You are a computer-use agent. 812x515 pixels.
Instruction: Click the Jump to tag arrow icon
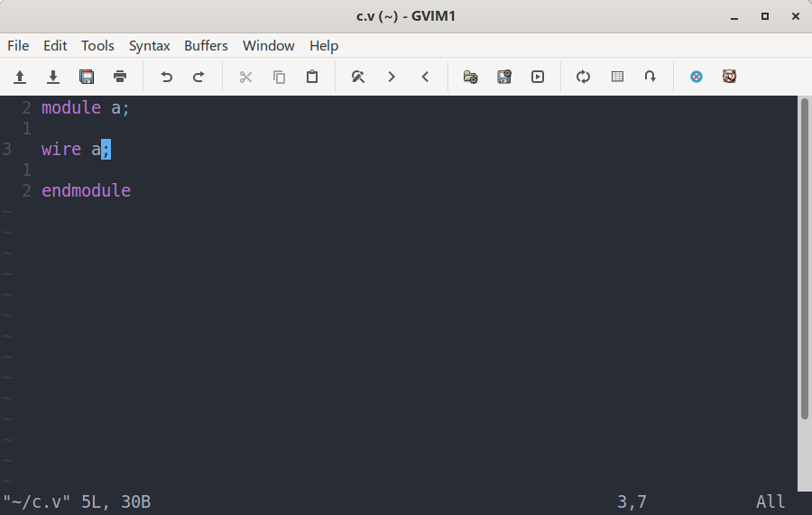point(650,78)
